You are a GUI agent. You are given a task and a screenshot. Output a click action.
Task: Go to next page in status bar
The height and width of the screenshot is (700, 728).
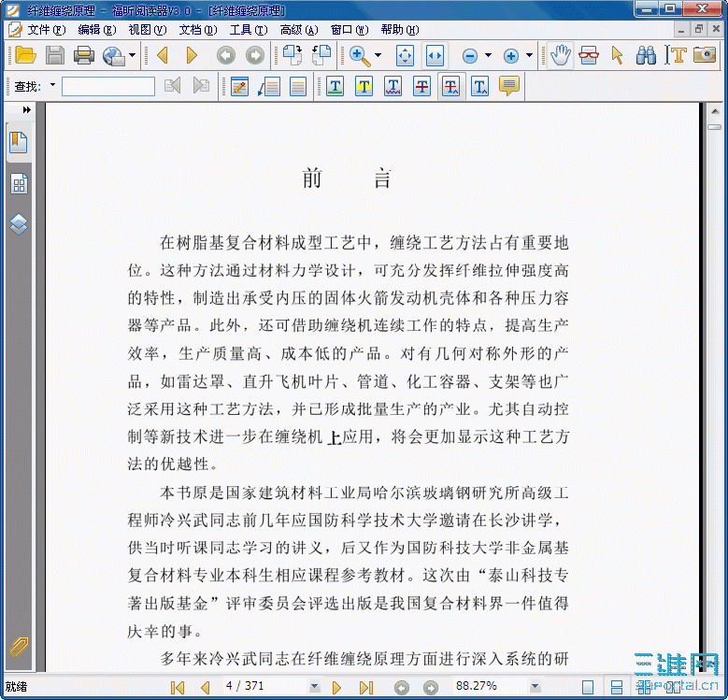tap(337, 688)
